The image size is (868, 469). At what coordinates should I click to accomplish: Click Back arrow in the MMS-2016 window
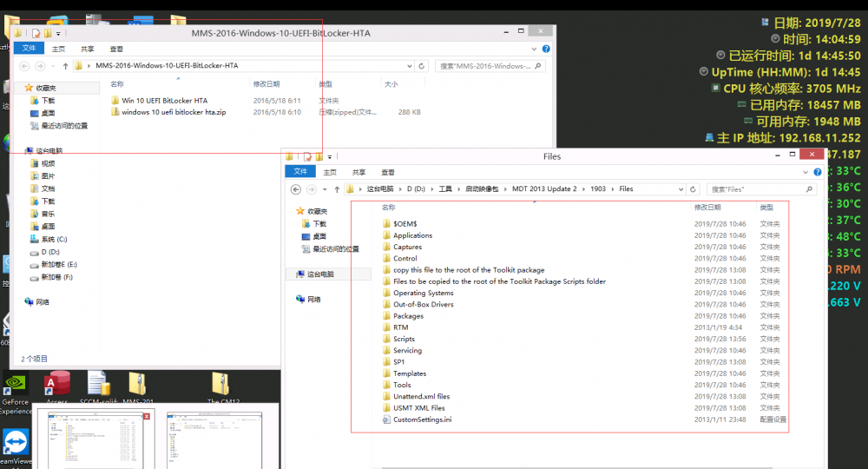(x=24, y=66)
